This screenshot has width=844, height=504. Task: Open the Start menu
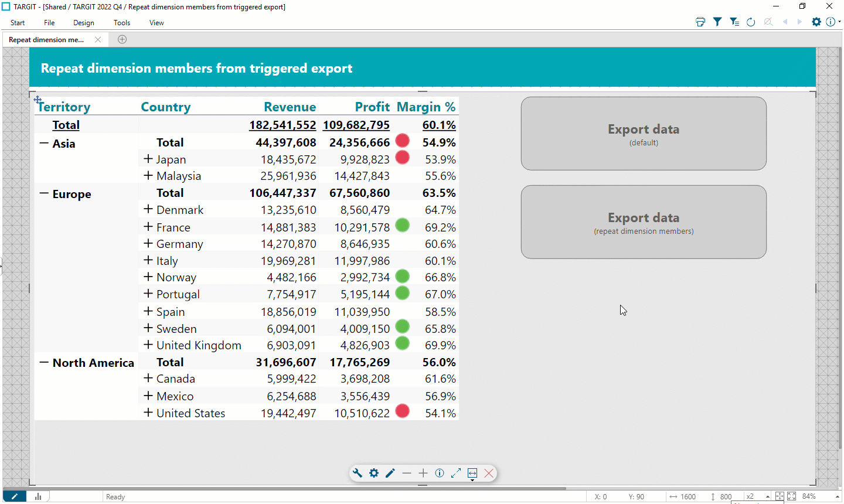pyautogui.click(x=18, y=23)
